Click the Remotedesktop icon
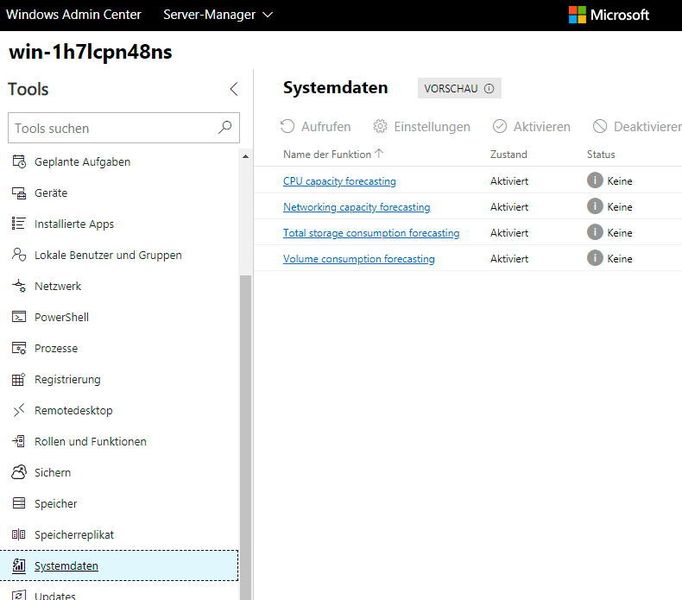 pyautogui.click(x=19, y=410)
